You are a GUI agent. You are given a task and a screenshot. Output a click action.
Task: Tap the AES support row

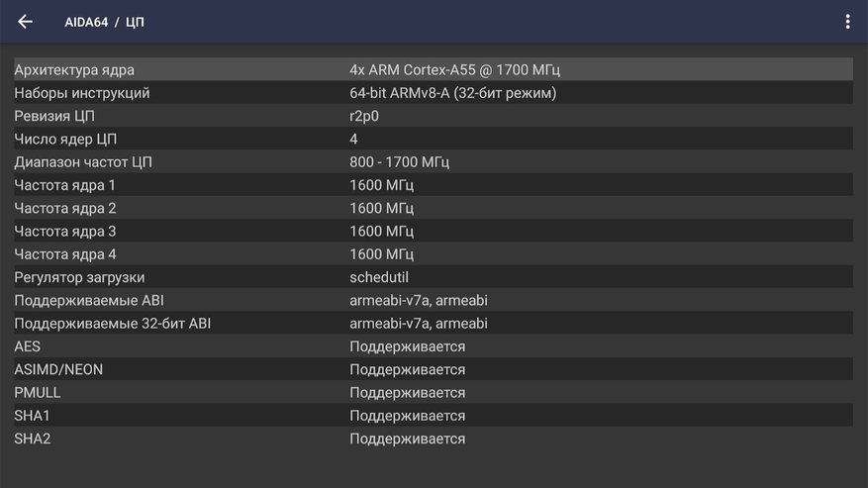(x=433, y=346)
